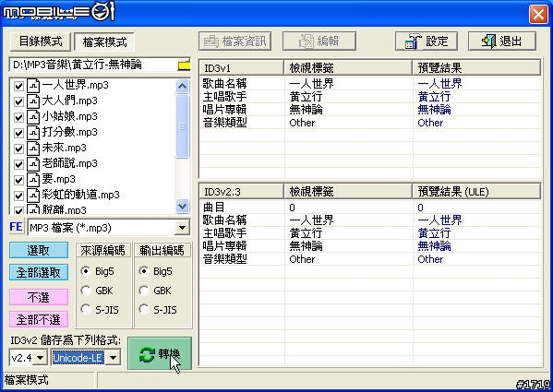Click the file list scrollbar thumb

pyautogui.click(x=182, y=125)
